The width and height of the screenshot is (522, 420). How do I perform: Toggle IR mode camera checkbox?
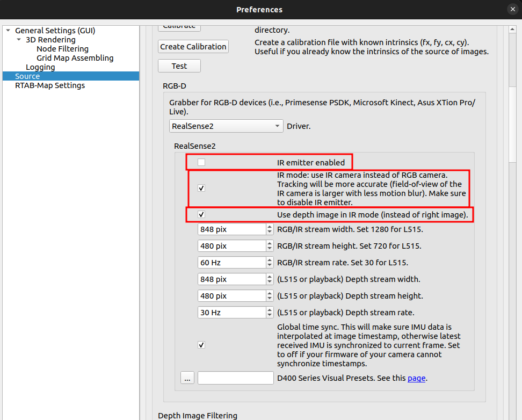point(201,188)
